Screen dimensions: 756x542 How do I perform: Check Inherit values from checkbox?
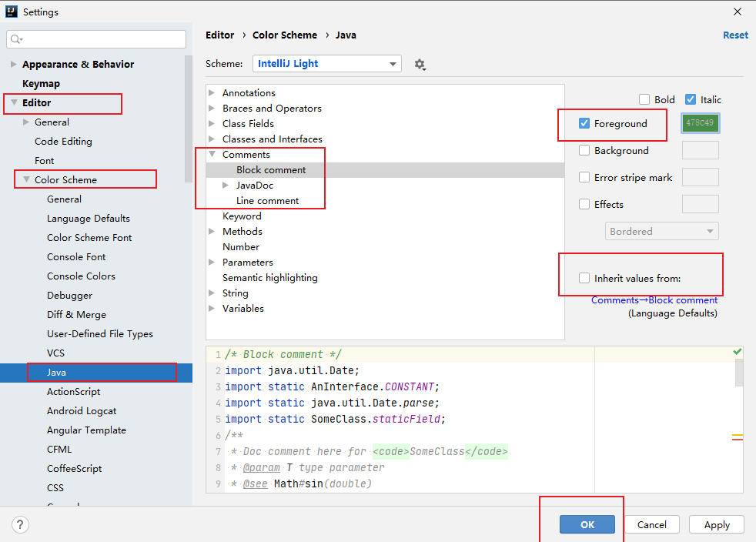[584, 278]
